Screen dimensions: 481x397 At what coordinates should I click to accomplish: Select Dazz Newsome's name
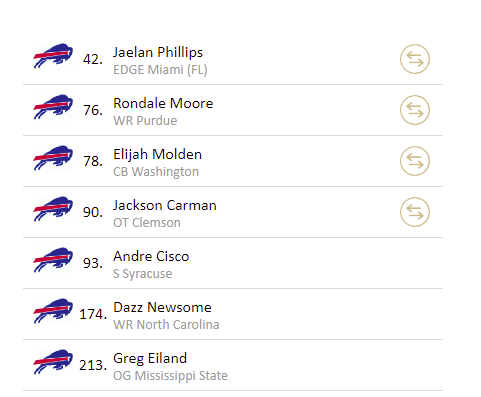click(x=162, y=307)
